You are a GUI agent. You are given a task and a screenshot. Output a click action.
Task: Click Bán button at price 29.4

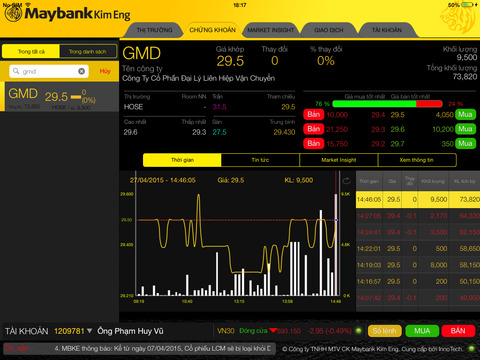(313, 115)
